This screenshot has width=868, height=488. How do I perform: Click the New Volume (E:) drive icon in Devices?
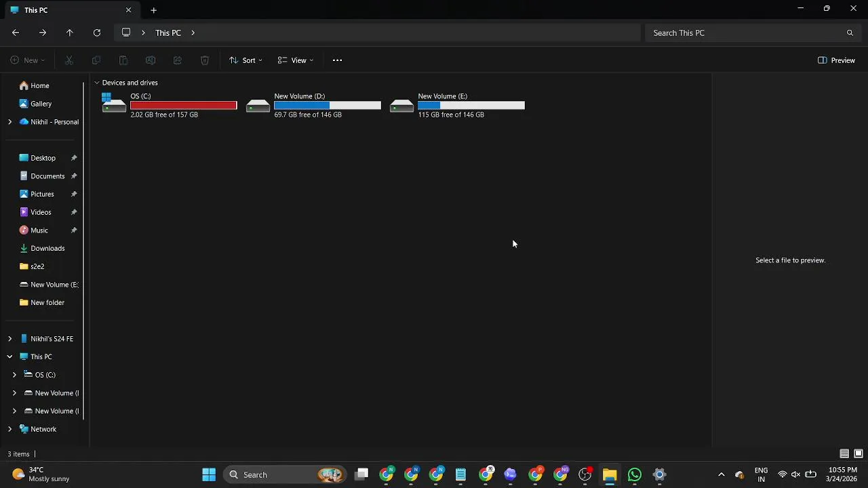[x=401, y=106]
